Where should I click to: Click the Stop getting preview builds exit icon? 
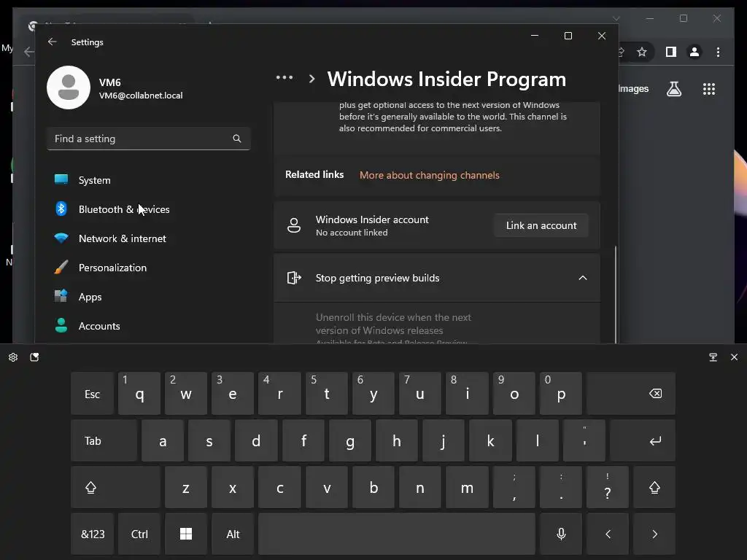(294, 278)
